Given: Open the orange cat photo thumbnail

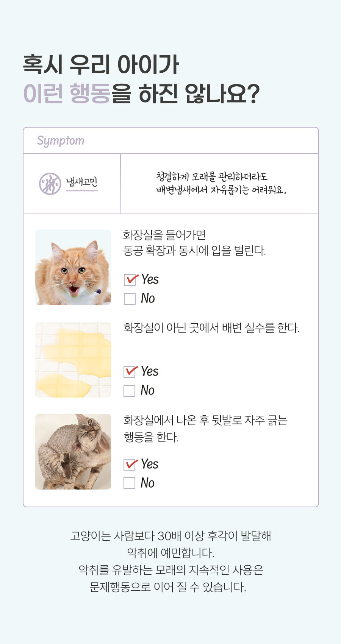Looking at the screenshot, I should pos(73,267).
